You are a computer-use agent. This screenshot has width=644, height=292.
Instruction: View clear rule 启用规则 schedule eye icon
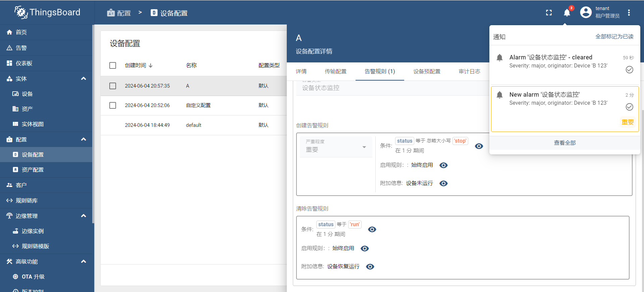(365, 248)
